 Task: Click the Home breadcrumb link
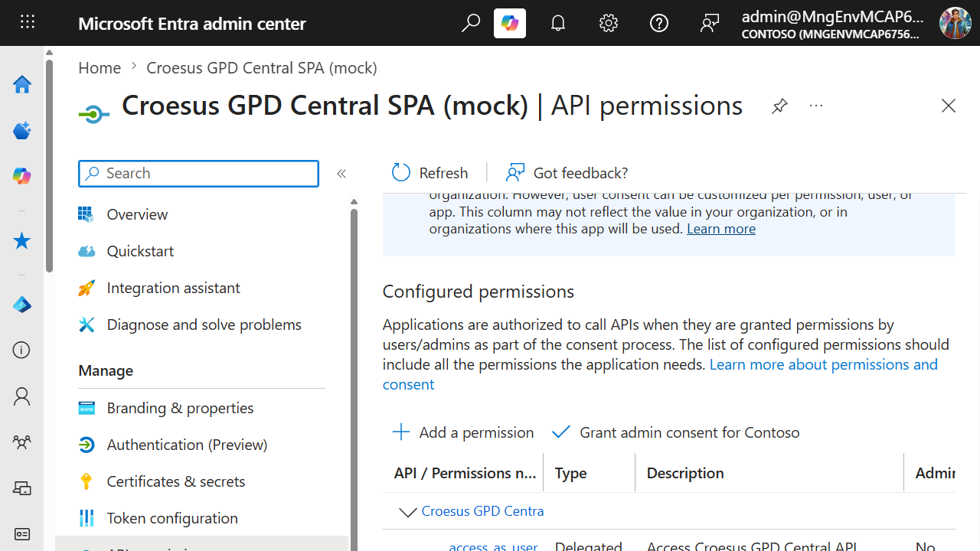pos(100,67)
